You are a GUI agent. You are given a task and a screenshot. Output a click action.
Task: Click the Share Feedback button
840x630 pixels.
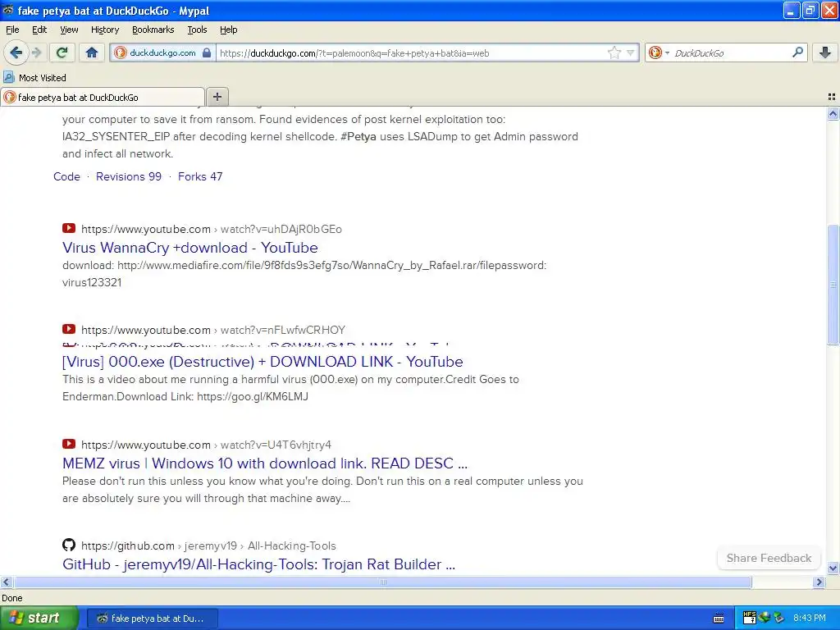point(769,558)
